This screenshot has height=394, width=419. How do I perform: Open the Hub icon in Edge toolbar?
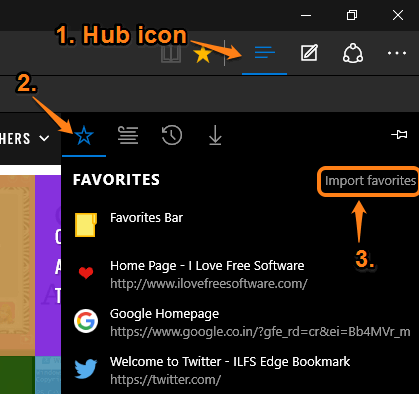264,53
